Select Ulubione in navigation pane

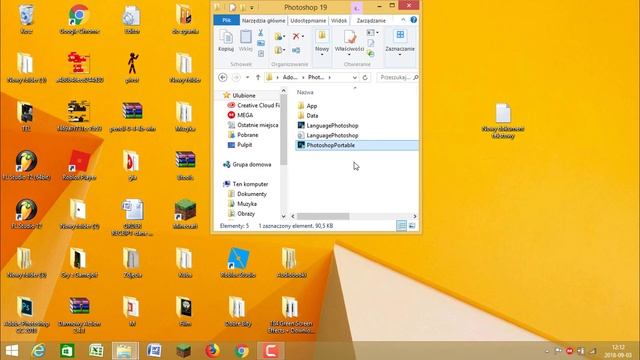pos(244,95)
